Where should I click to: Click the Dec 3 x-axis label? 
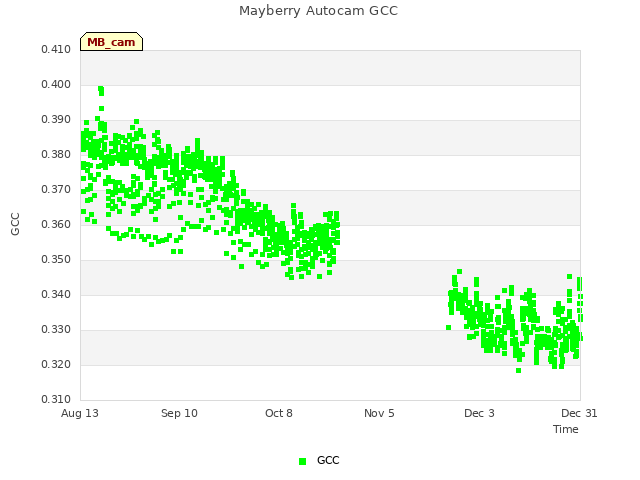479,413
